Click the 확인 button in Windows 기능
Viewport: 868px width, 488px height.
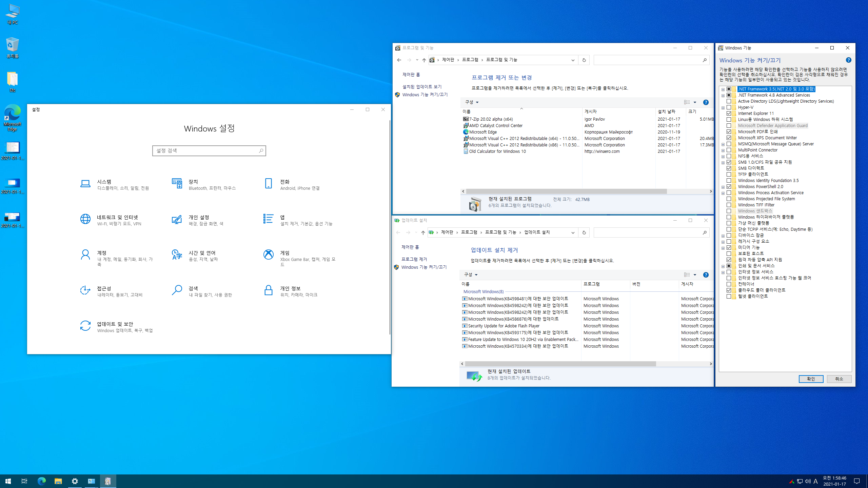pos(811,379)
